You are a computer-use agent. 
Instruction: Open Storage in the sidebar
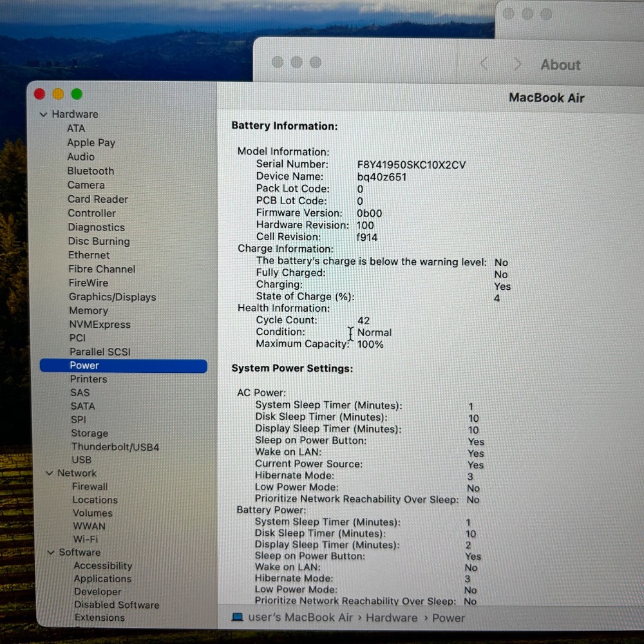90,433
